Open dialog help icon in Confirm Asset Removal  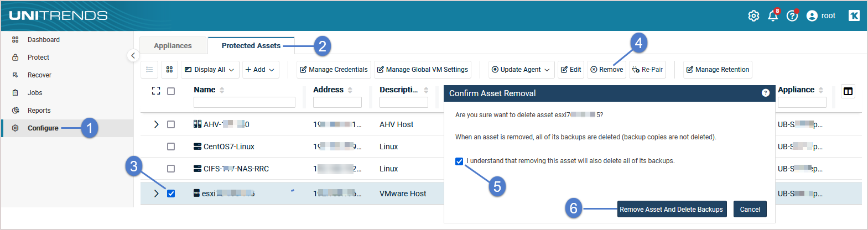pos(766,93)
